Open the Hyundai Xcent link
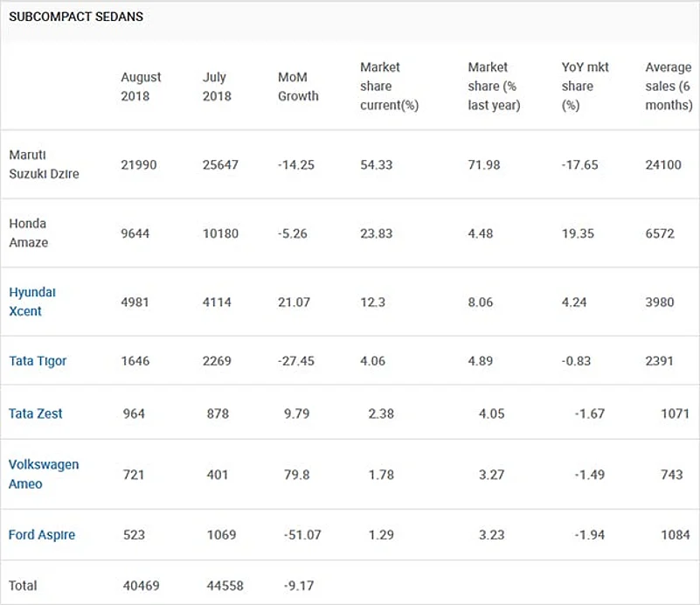This screenshot has width=700, height=605. (x=32, y=302)
